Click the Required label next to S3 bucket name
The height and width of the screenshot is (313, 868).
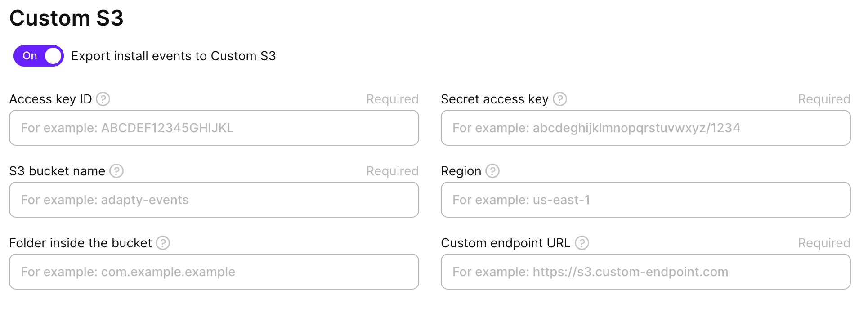click(392, 171)
